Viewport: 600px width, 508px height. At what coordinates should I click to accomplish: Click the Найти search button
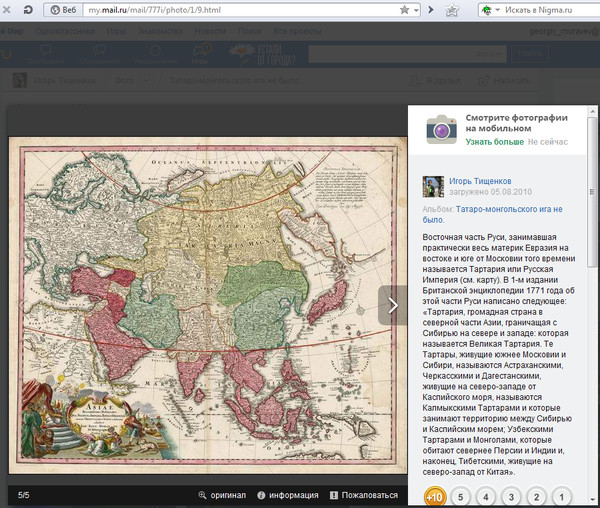530,54
